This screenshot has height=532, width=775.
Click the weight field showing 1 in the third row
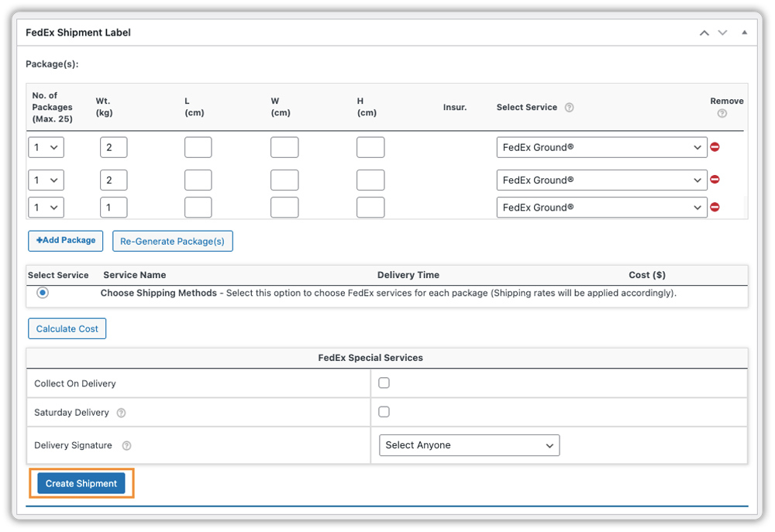114,208
